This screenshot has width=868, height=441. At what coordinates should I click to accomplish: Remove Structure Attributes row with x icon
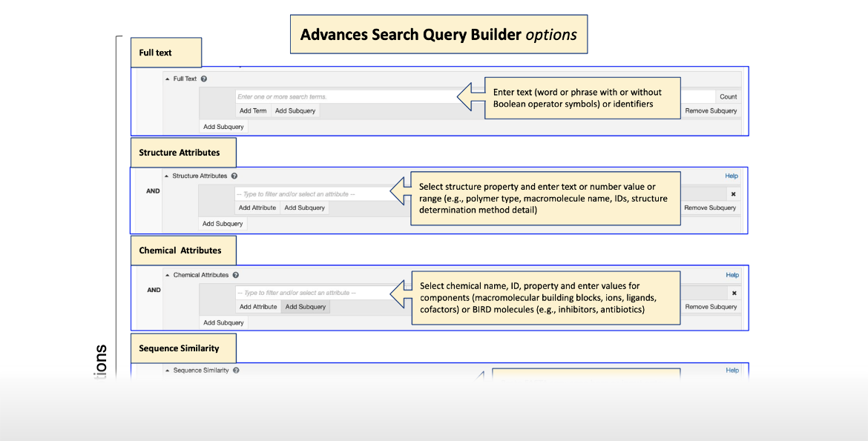pos(734,194)
